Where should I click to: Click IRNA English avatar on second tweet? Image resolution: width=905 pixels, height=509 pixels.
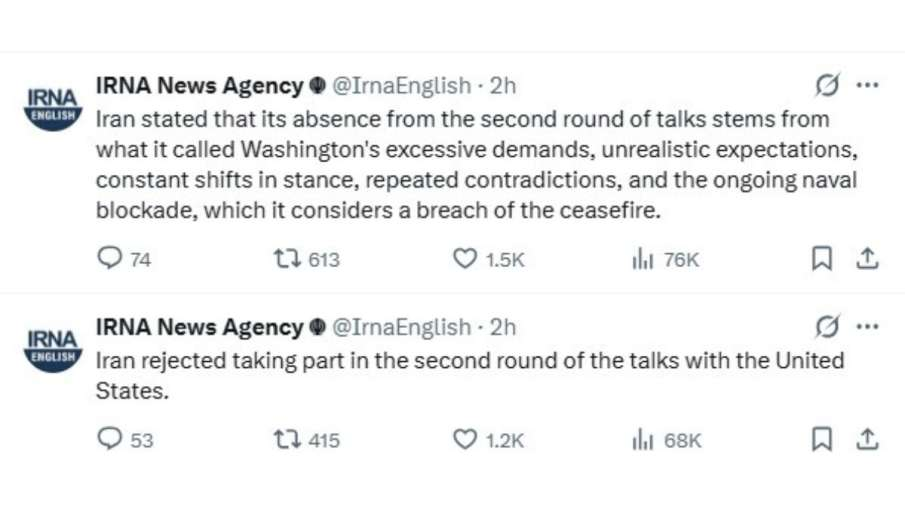pyautogui.click(x=52, y=347)
